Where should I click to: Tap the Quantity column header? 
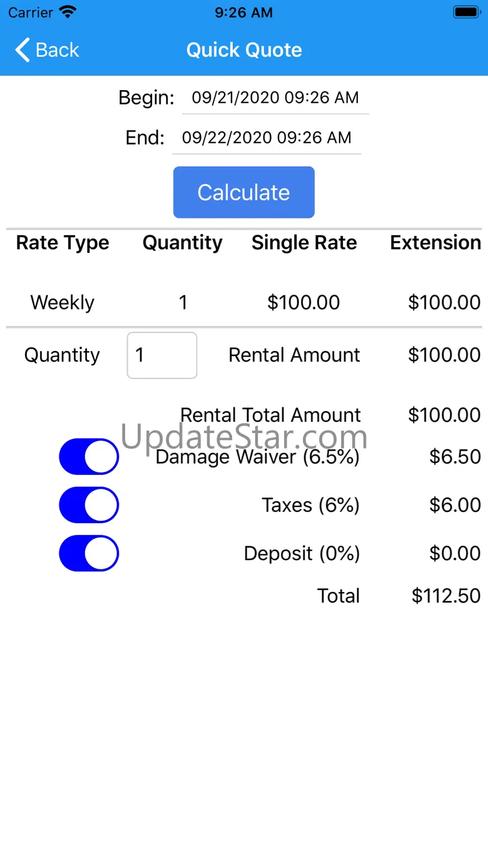(183, 243)
